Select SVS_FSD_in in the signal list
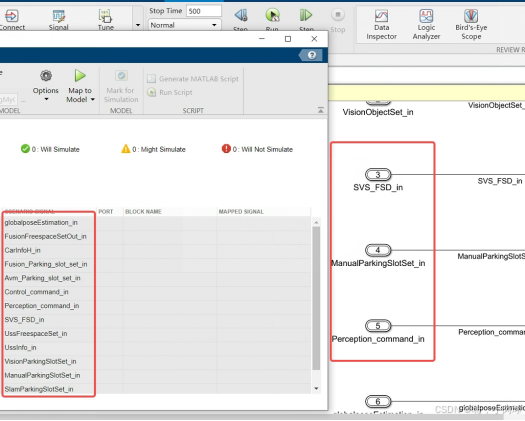 coord(156,320)
